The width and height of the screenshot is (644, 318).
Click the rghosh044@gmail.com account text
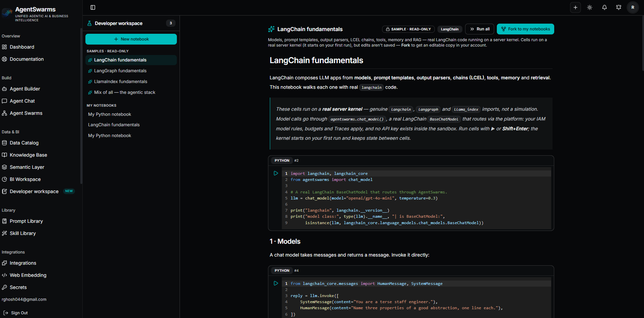click(24, 299)
